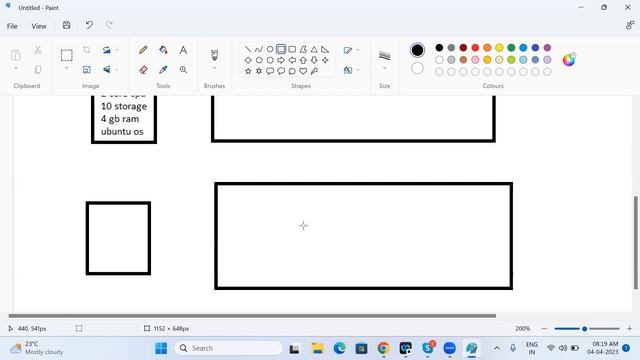Image resolution: width=640 pixels, height=360 pixels.
Task: Select the Left arrow shape
Action: (x=292, y=60)
